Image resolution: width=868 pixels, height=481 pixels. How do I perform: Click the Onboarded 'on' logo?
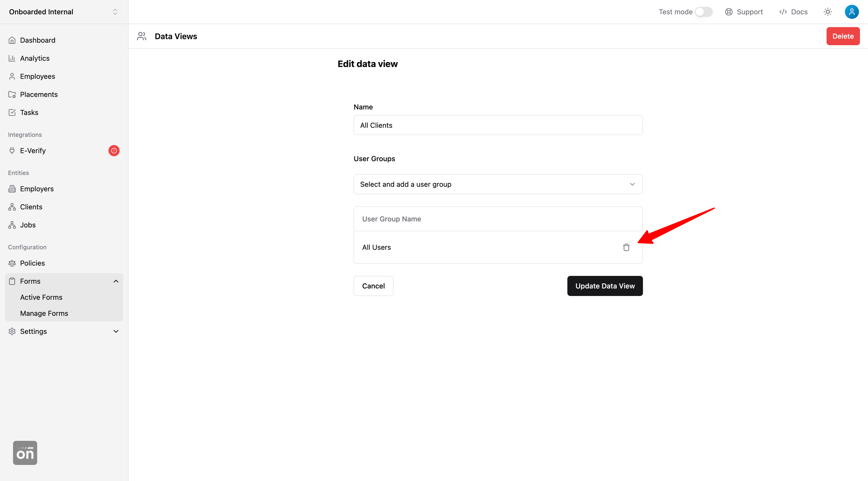[25, 453]
